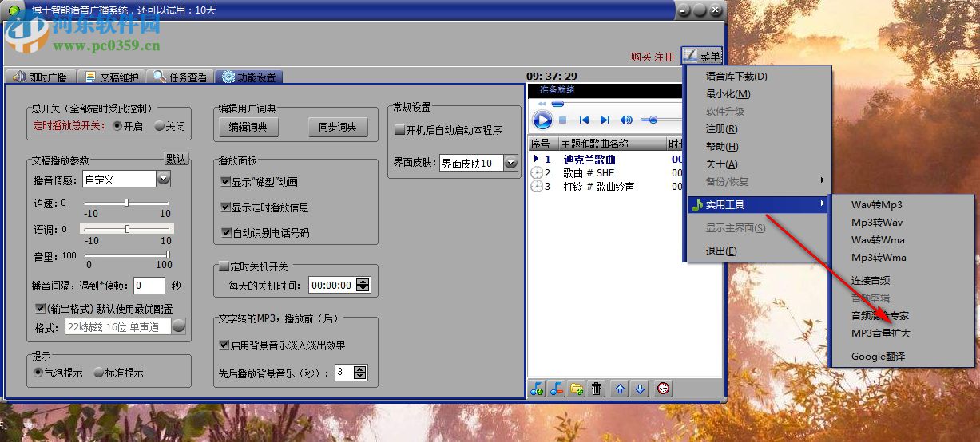Click the clock icon beside 歌曲 # SHE

tap(537, 172)
